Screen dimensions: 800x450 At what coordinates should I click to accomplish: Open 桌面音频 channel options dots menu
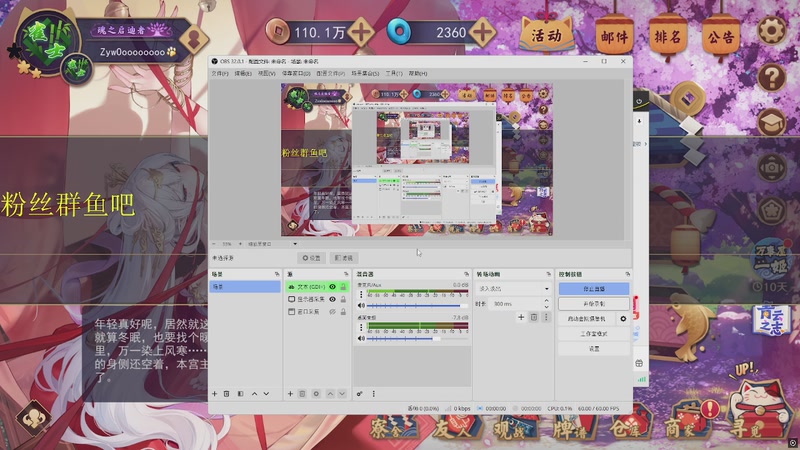(361, 327)
